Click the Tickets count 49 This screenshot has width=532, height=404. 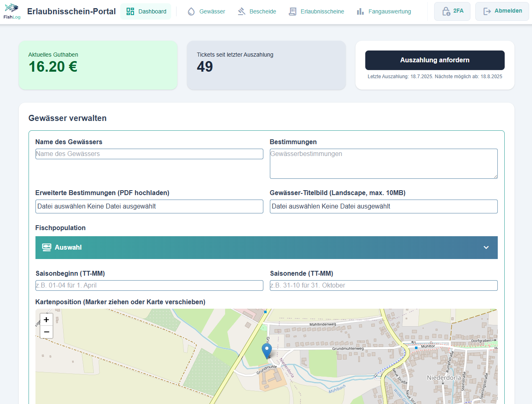[205, 66]
